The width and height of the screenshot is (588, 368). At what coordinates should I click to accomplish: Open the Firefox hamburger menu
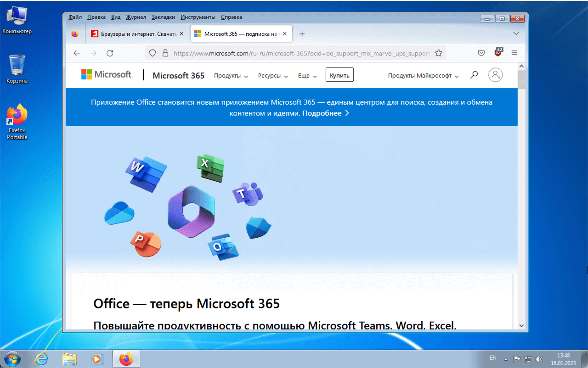(x=514, y=53)
